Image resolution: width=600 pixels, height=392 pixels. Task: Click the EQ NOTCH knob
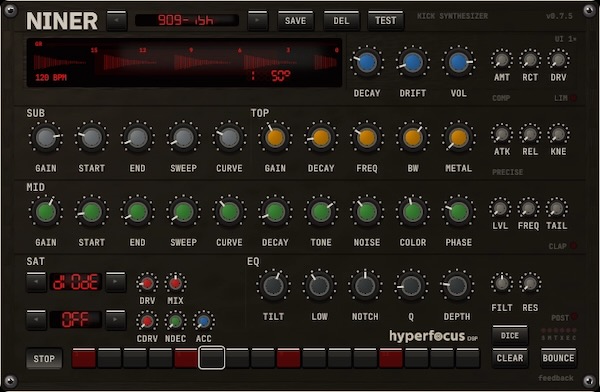pos(365,286)
